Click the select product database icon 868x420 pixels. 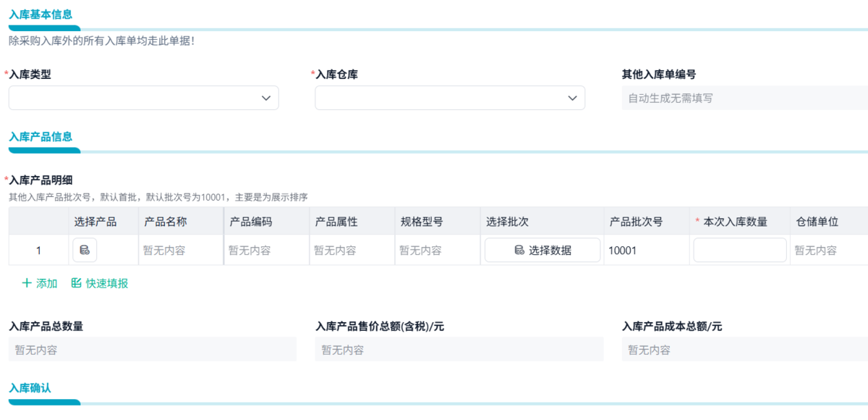(85, 251)
